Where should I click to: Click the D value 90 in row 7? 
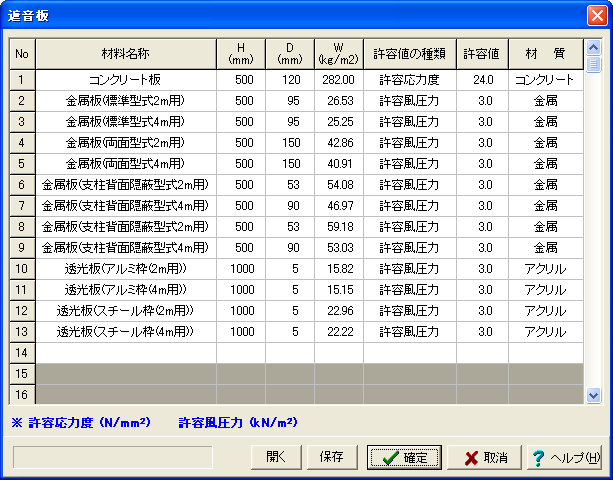tap(290, 206)
